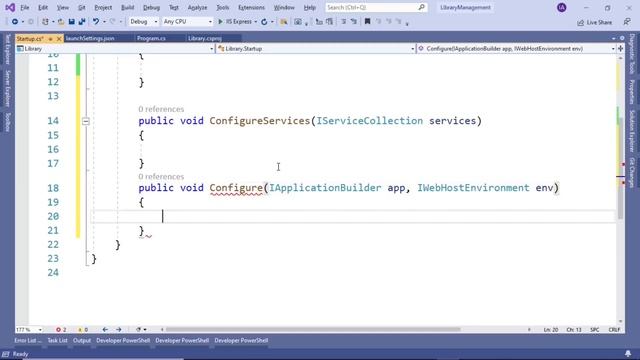
Task: Expand the undo history dropdown arrow
Action: click(104, 22)
